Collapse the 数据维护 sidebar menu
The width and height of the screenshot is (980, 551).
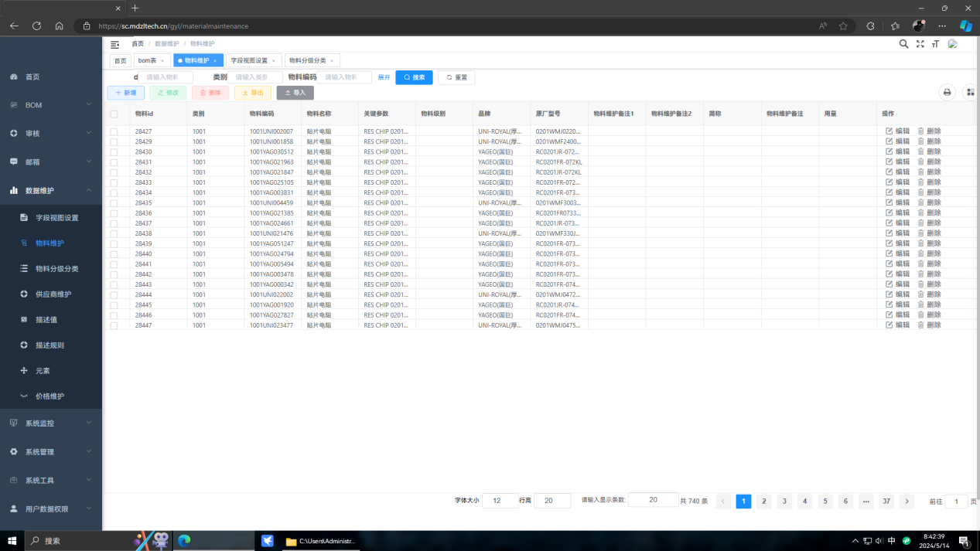pos(51,191)
